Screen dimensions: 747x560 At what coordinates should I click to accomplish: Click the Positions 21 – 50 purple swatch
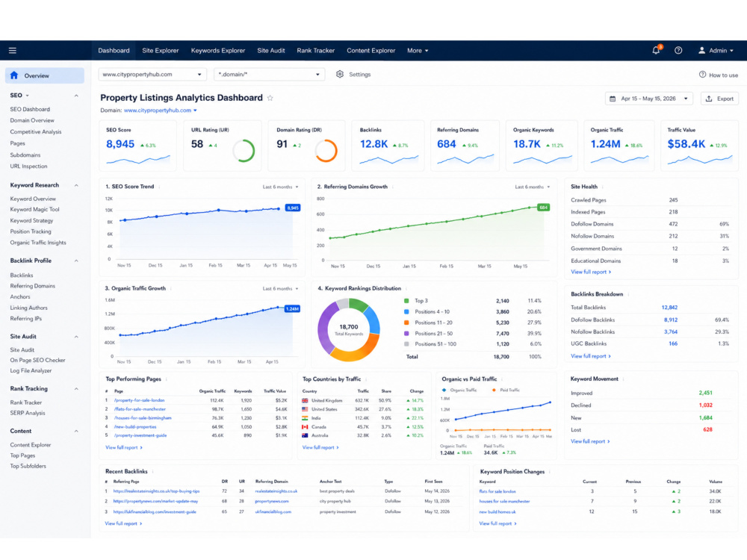tap(406, 334)
